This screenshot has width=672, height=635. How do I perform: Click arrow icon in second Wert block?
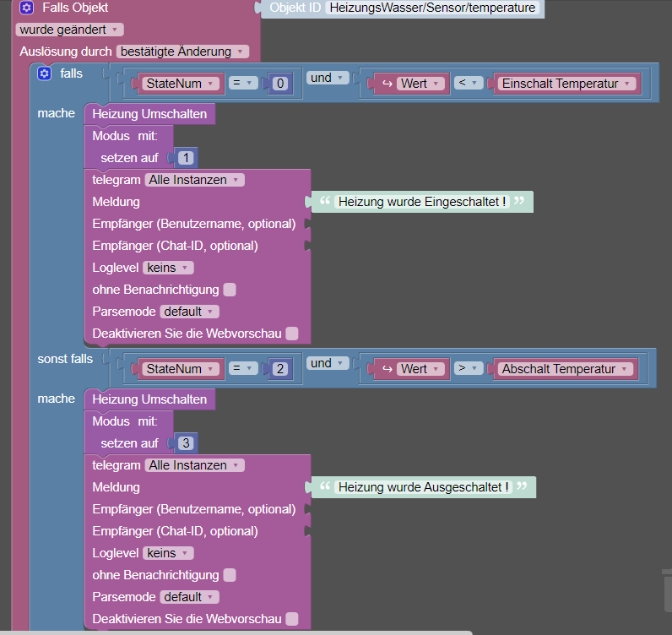pos(387,369)
